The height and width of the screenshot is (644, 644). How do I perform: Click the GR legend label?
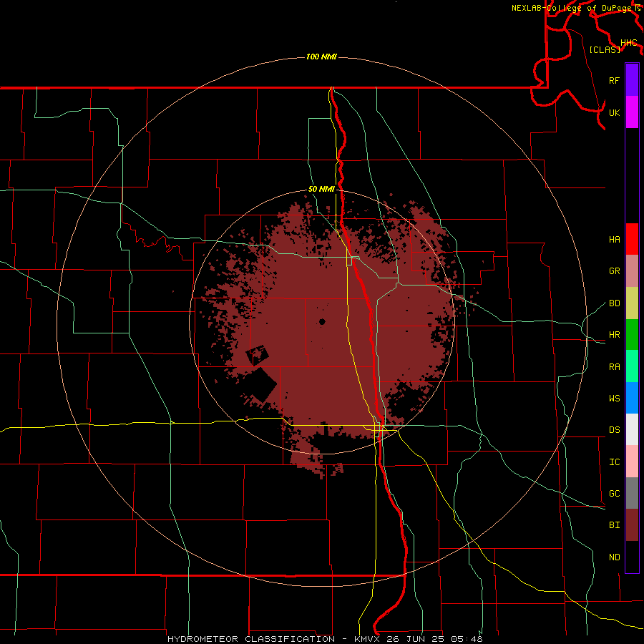tap(614, 271)
